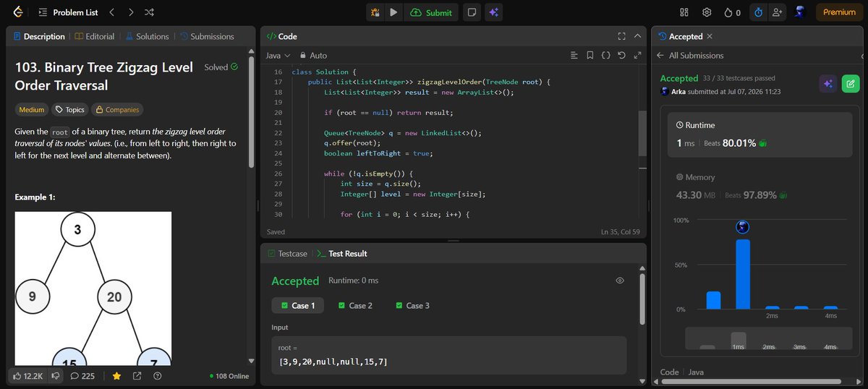Viewport: 868px width, 389px height.
Task: Star problem 103 as favorite
Action: pyautogui.click(x=116, y=376)
